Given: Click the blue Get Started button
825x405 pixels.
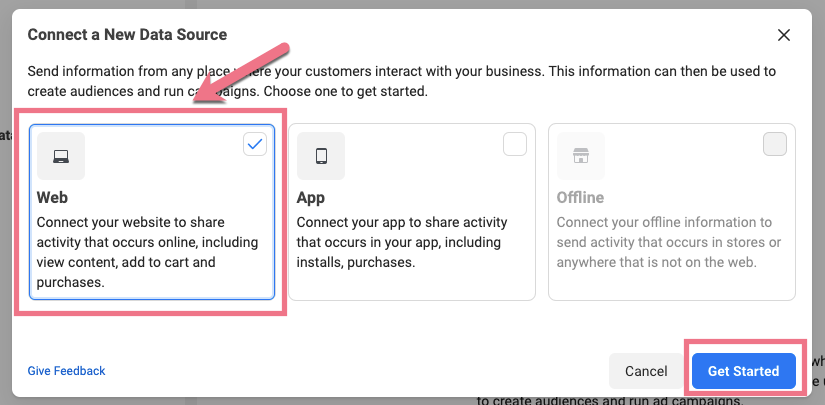Looking at the screenshot, I should pos(743,371).
